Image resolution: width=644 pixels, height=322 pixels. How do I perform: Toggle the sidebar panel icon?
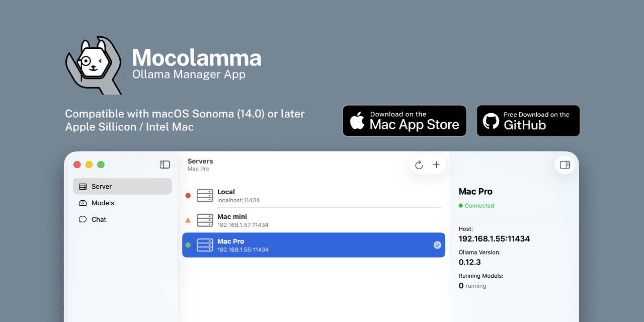click(x=165, y=165)
